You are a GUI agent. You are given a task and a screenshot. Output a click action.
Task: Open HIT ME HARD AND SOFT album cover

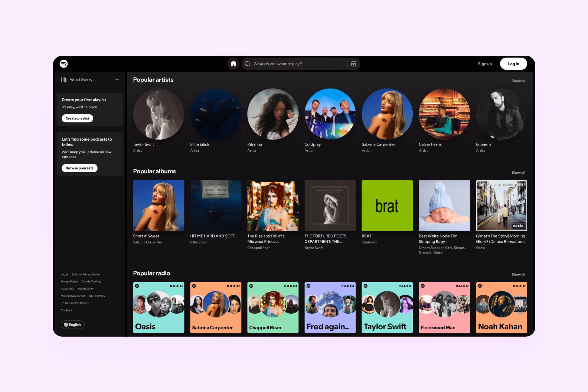click(216, 206)
